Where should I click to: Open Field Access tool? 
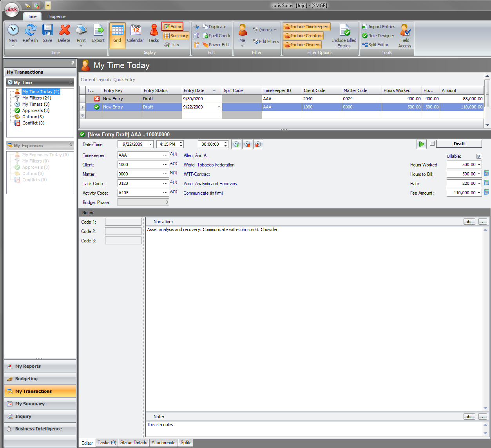click(405, 35)
